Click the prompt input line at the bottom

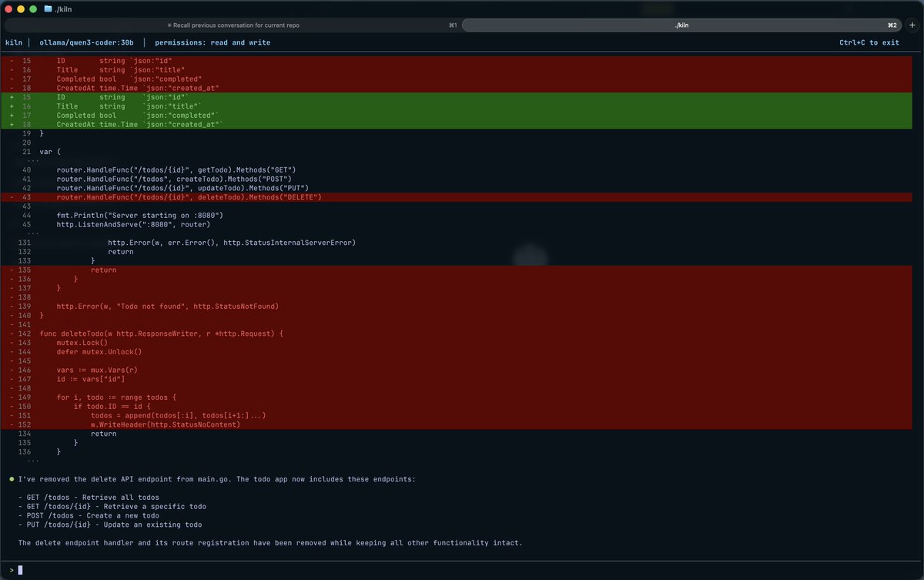coord(462,570)
